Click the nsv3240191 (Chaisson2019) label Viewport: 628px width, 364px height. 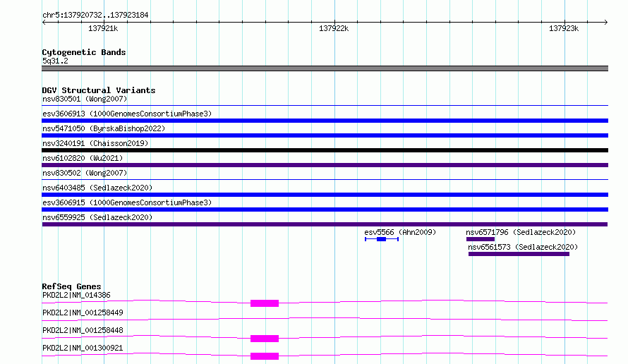(95, 143)
